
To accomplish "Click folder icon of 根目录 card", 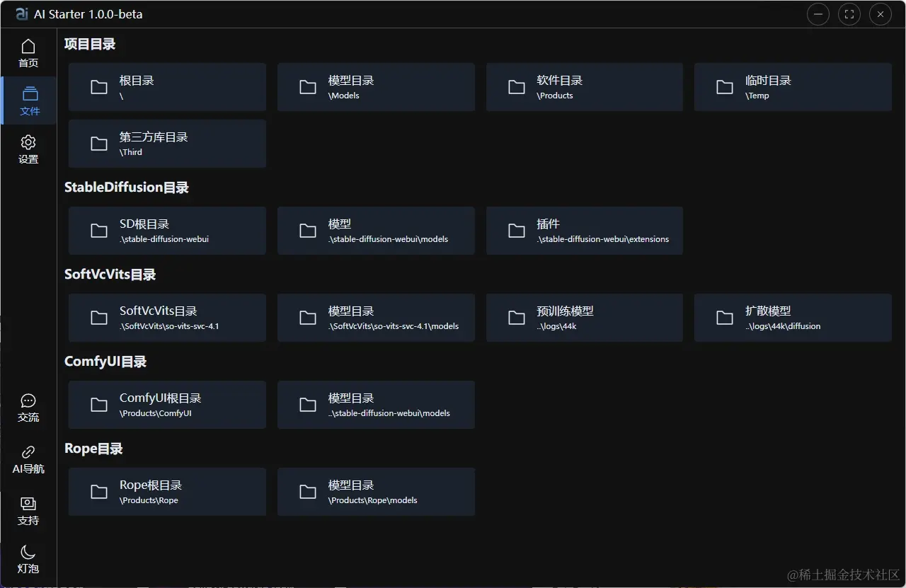I will point(99,87).
